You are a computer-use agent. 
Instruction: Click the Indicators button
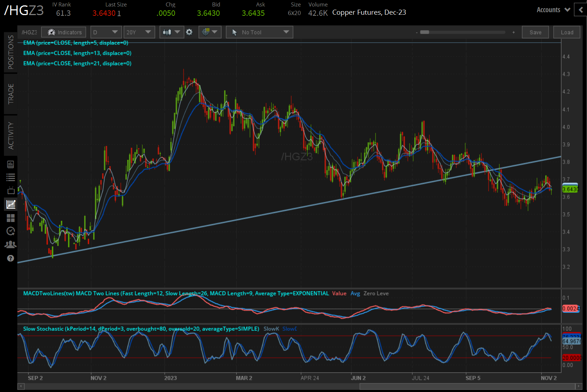(64, 32)
